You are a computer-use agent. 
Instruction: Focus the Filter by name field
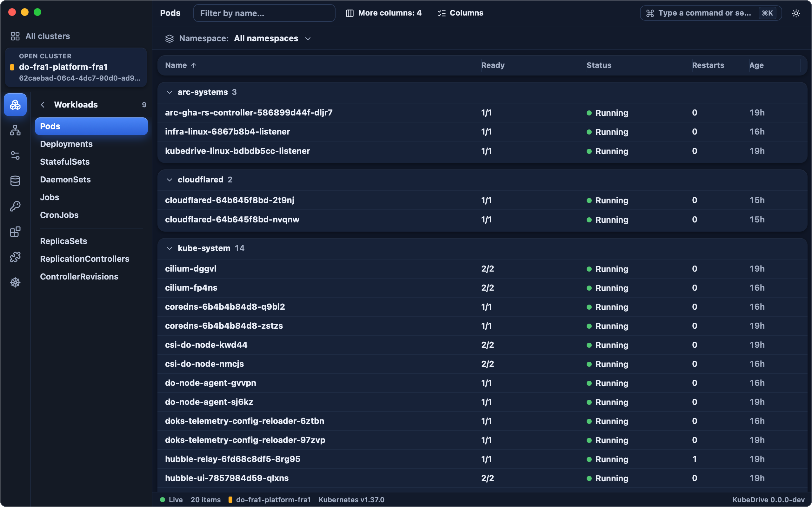point(264,13)
